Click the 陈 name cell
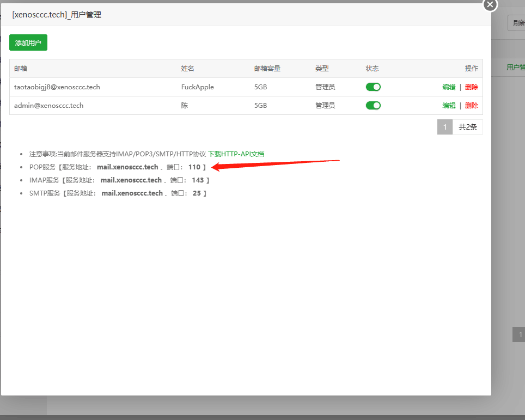The width and height of the screenshot is (525, 420). click(185, 106)
